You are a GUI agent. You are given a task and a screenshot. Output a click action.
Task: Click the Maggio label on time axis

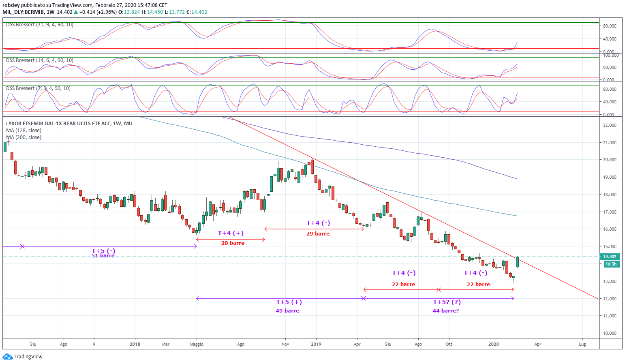point(197,344)
